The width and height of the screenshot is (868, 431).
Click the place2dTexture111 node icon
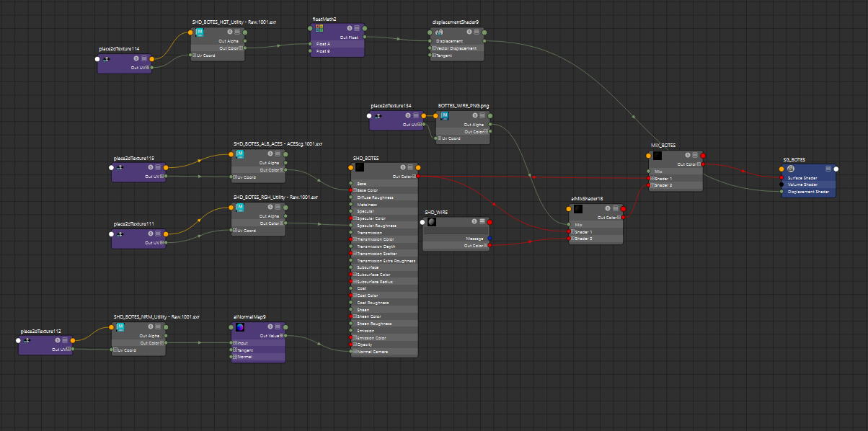tap(120, 234)
